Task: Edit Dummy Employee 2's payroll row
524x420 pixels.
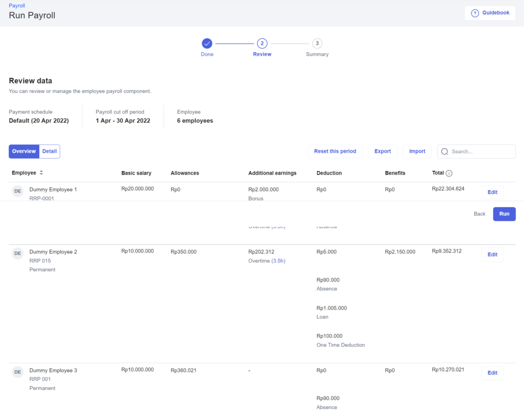Action: [492, 254]
